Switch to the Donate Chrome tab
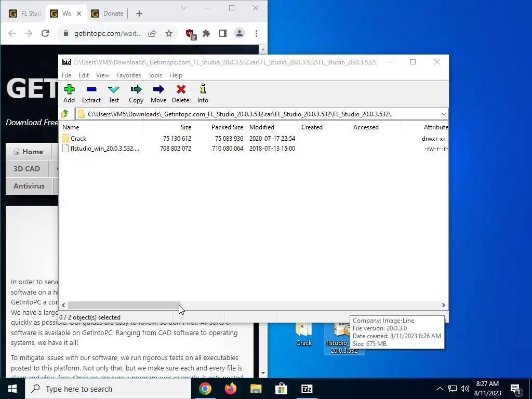The image size is (532, 399). click(108, 14)
